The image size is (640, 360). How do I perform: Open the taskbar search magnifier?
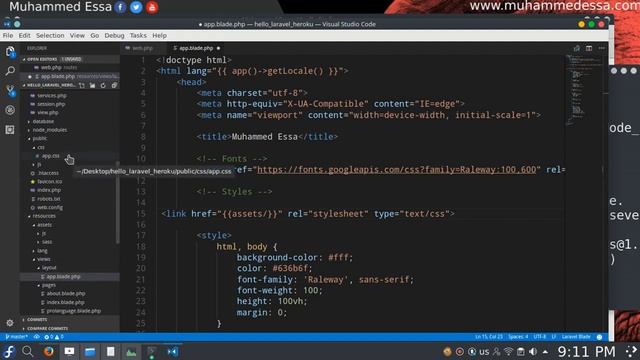[27, 351]
